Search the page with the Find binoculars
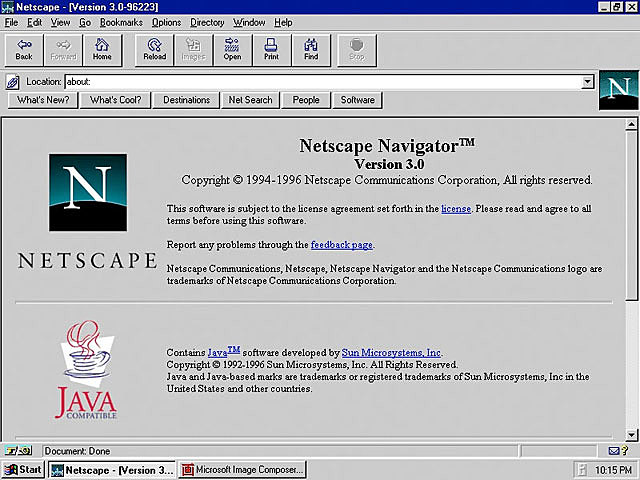The height and width of the screenshot is (480, 640). [311, 50]
